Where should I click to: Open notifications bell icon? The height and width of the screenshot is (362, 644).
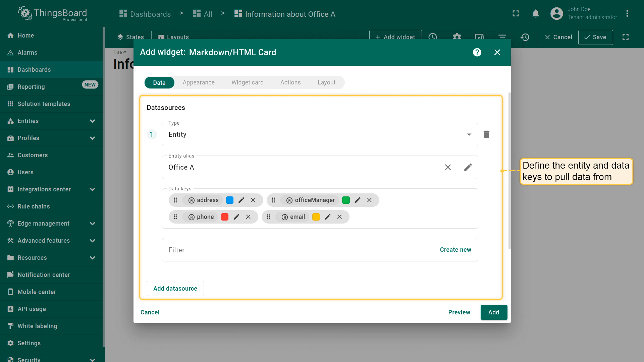[536, 14]
